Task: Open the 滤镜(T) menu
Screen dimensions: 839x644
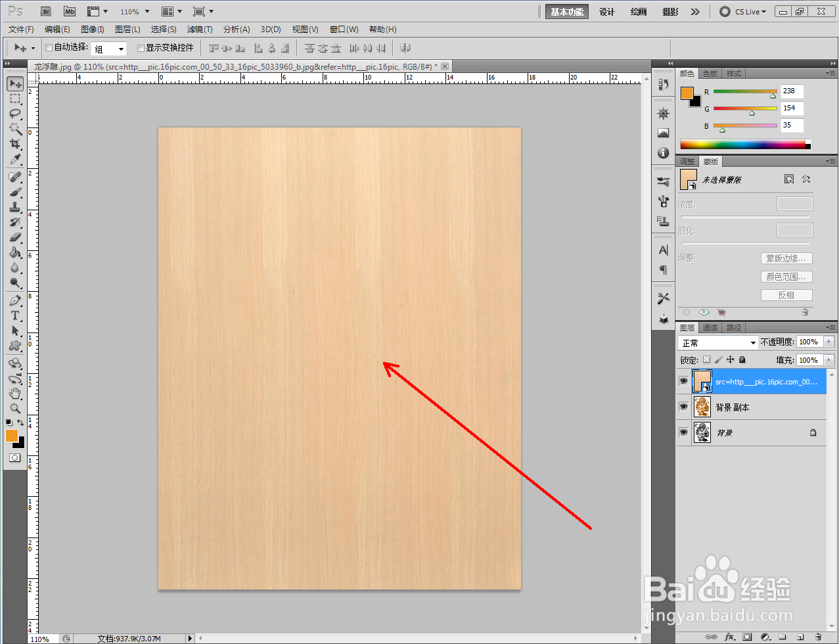Action: [200, 30]
